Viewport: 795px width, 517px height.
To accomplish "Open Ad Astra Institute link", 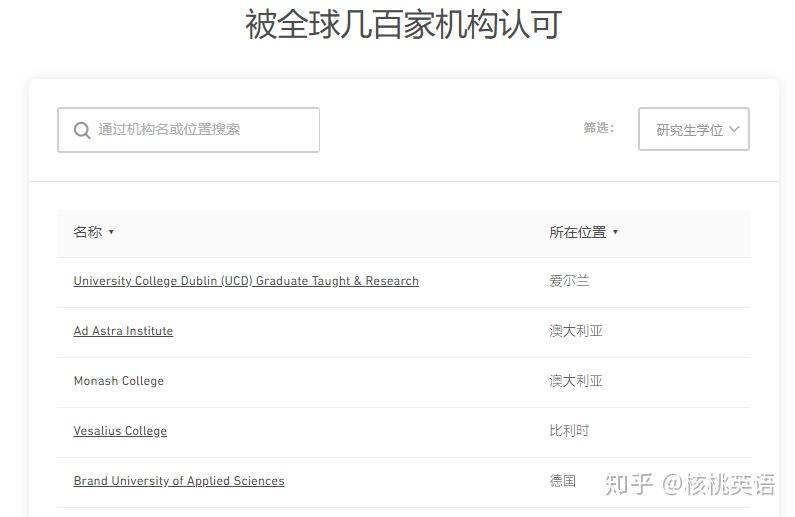I will point(123,331).
